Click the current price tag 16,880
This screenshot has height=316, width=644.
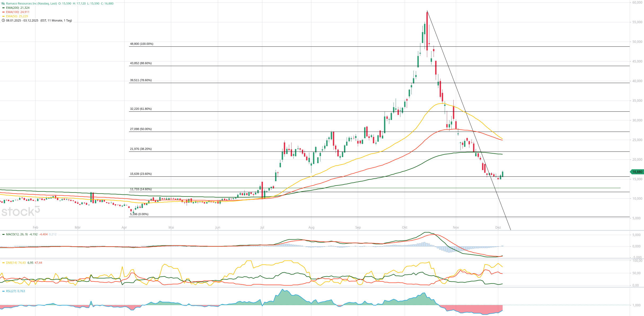tap(637, 172)
